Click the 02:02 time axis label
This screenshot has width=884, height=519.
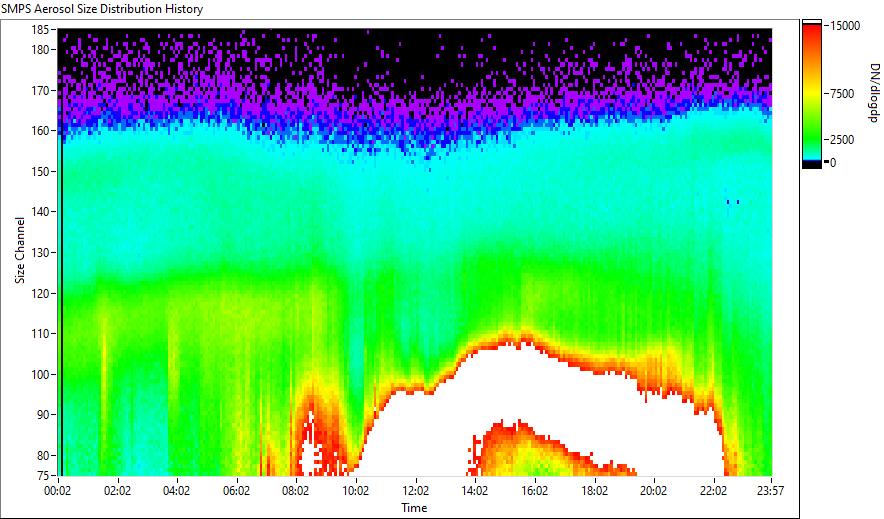pos(117,491)
